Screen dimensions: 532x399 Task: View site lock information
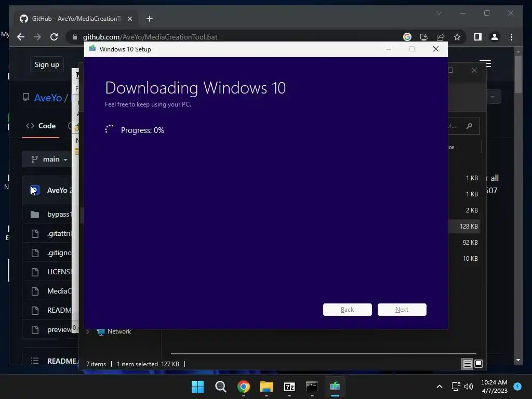(75, 37)
